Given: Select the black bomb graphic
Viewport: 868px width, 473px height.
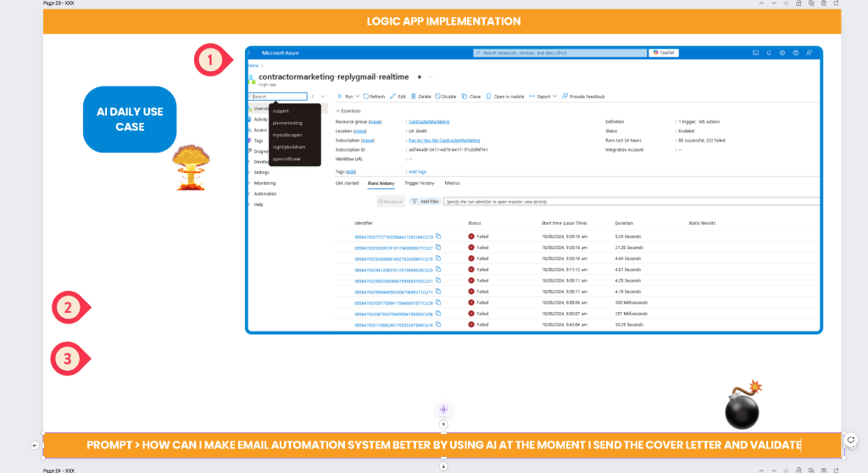Looking at the screenshot, I should click(743, 405).
